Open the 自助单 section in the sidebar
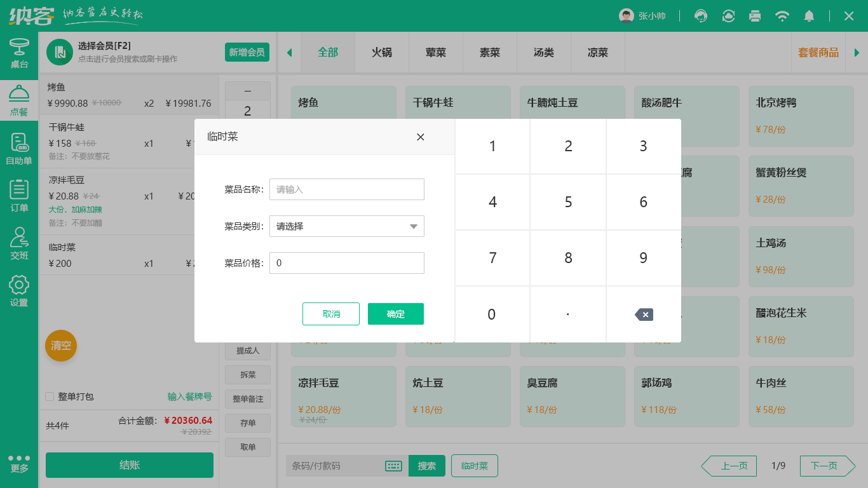 (x=19, y=147)
